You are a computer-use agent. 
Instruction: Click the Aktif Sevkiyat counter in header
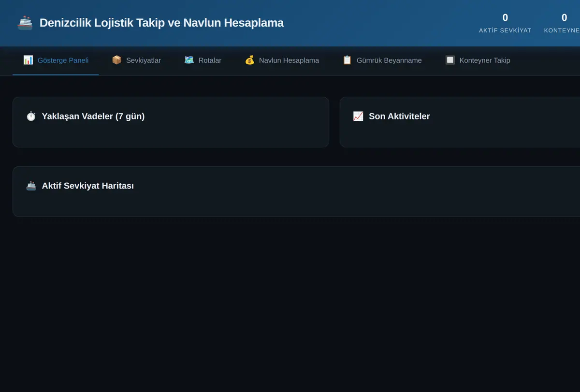tap(505, 23)
